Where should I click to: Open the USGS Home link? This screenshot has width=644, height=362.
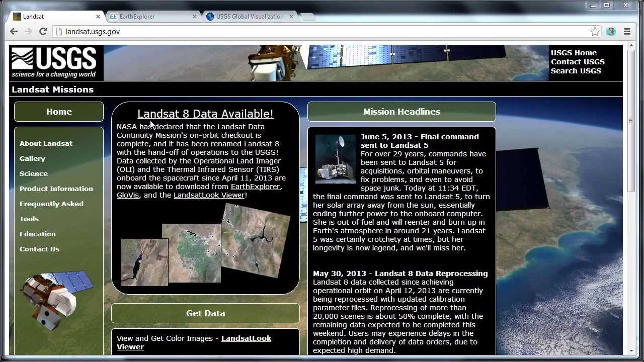574,53
